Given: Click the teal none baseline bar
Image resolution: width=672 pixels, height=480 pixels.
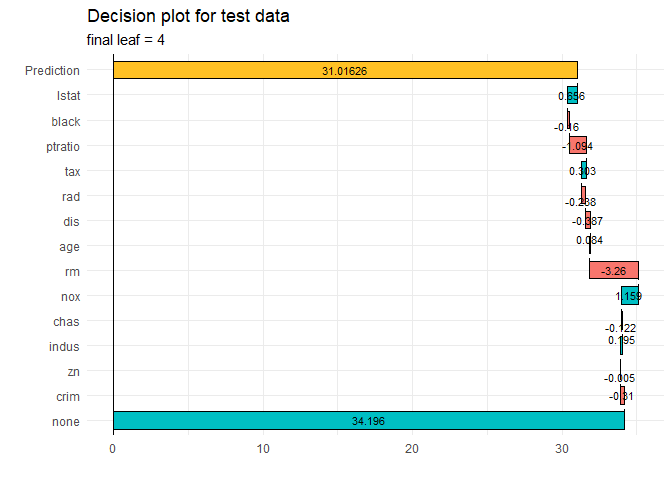Looking at the screenshot, I should pos(369,420).
